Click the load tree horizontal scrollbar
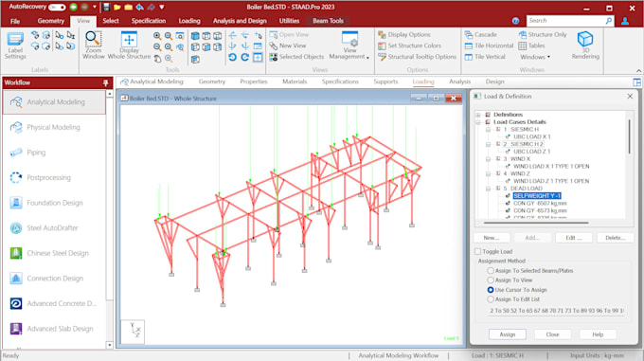The height and width of the screenshot is (361, 644). [x=536, y=223]
